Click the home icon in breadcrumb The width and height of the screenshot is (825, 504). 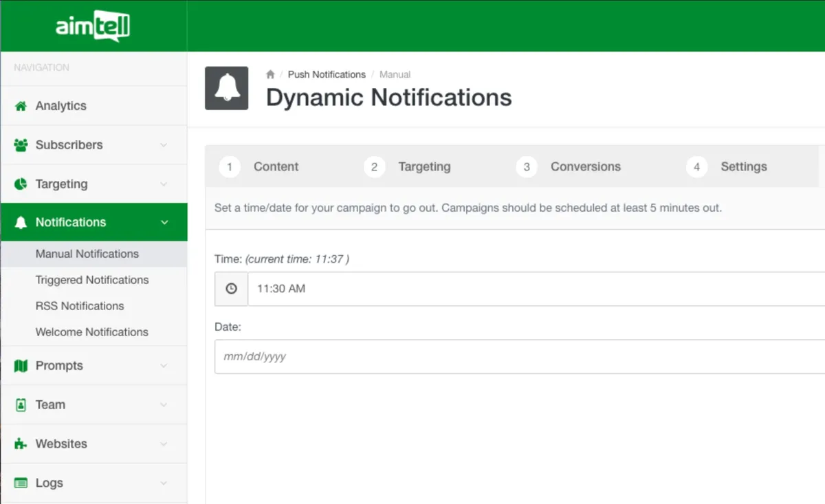pyautogui.click(x=270, y=74)
